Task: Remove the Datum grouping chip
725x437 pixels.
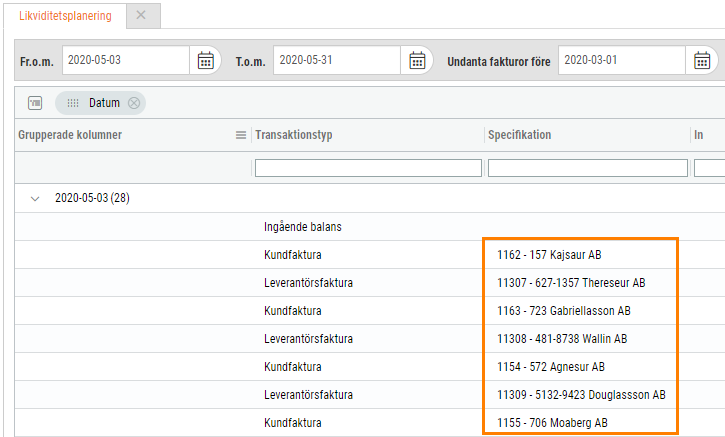Action: pos(134,103)
